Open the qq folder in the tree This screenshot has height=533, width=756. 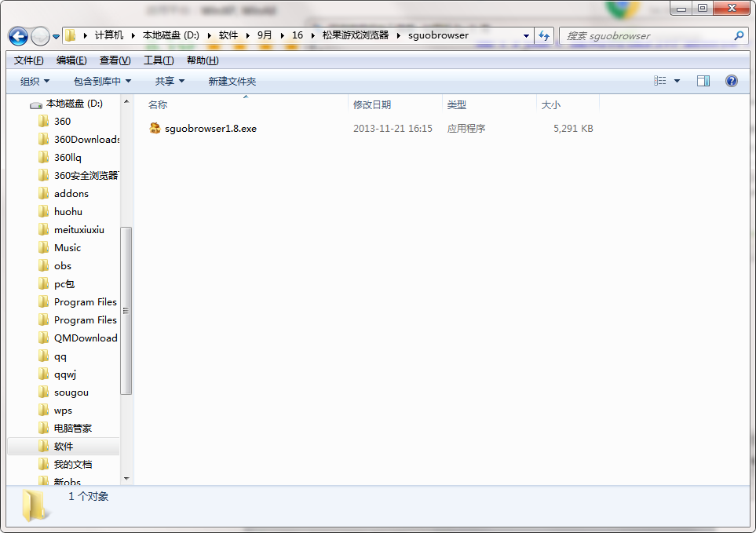60,356
